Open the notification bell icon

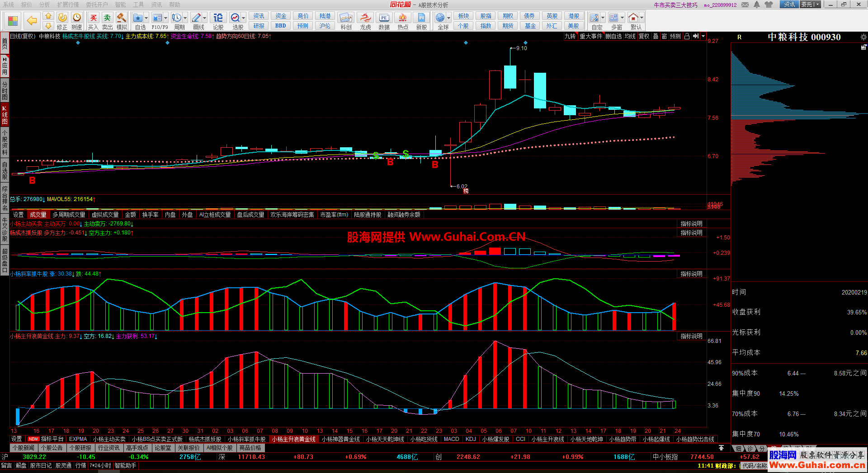(x=757, y=5)
